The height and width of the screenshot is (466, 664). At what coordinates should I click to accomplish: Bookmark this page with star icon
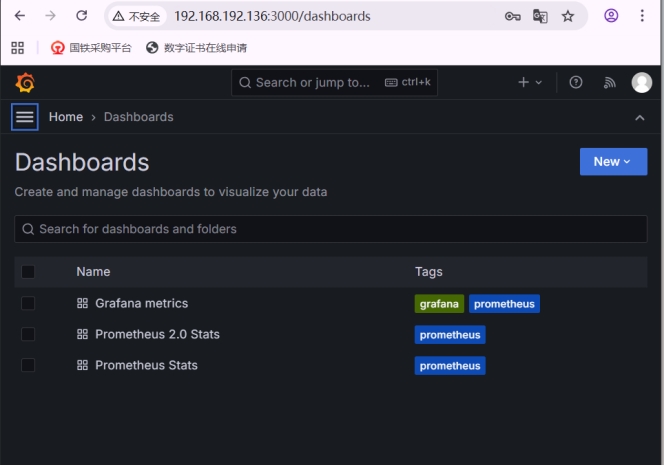tap(567, 17)
